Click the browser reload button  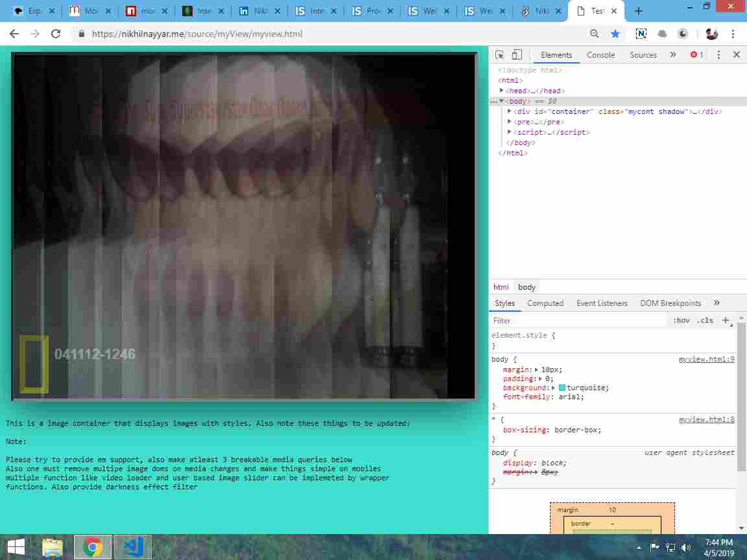pos(56,34)
